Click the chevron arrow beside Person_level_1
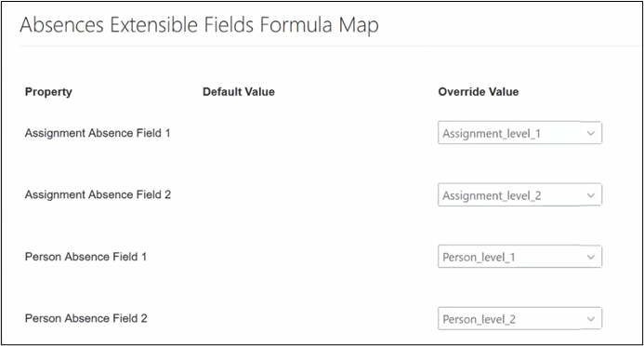Screen dimensions: 644x346 [x=591, y=258]
